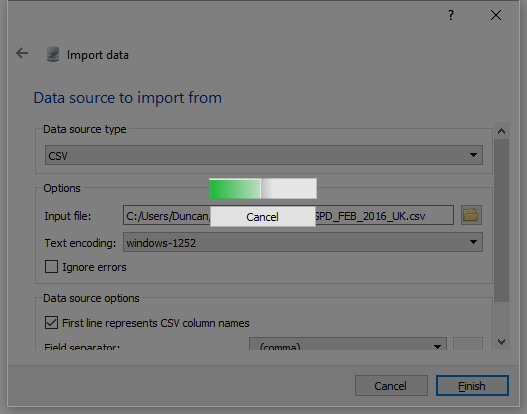Click the 'Text encoding:' label

(x=80, y=243)
